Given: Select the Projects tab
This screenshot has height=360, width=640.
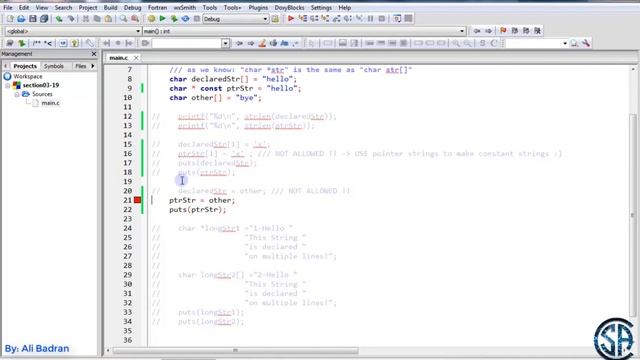Looking at the screenshot, I should [25, 66].
